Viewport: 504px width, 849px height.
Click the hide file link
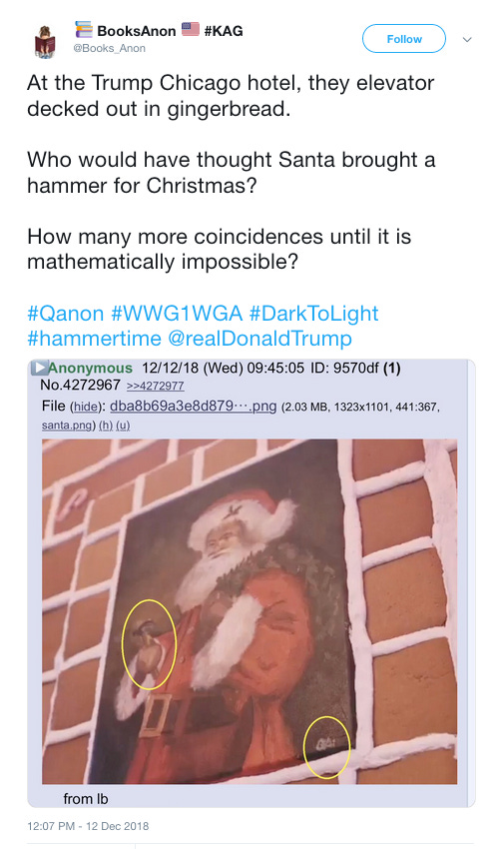pos(85,407)
